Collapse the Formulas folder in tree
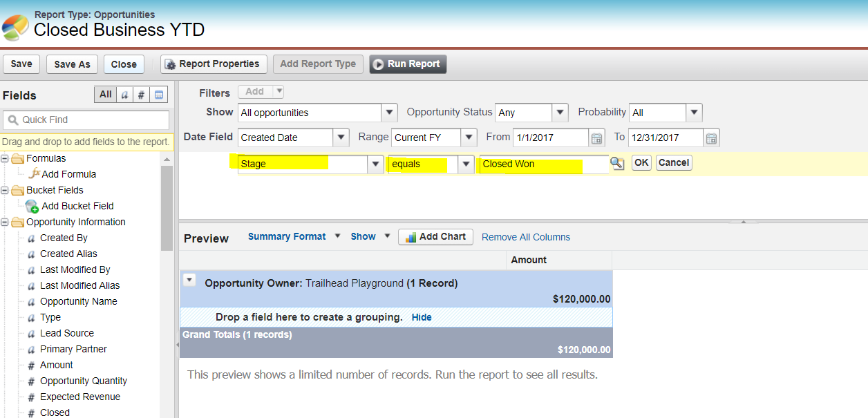Screen dimensions: 868x418 [5, 159]
